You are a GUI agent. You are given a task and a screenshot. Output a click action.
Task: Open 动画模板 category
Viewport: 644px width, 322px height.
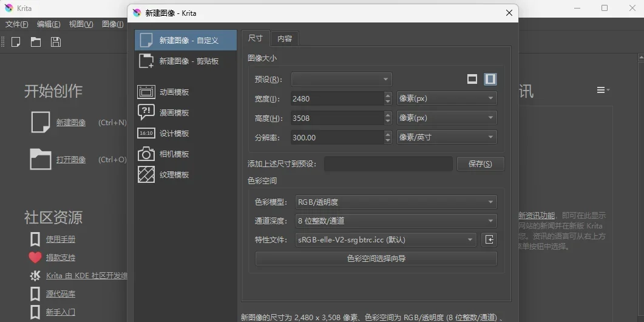186,92
